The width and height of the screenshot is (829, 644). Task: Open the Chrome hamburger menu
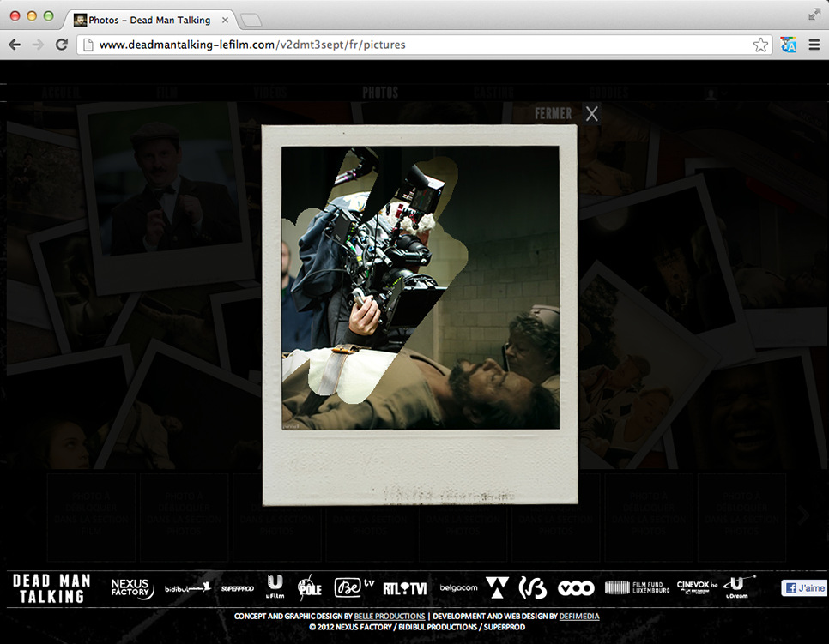[814, 45]
